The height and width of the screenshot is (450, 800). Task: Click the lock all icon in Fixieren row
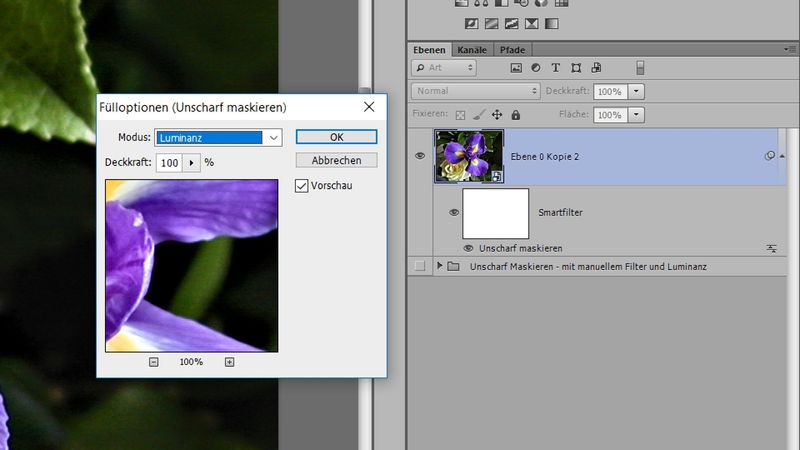[x=516, y=115]
